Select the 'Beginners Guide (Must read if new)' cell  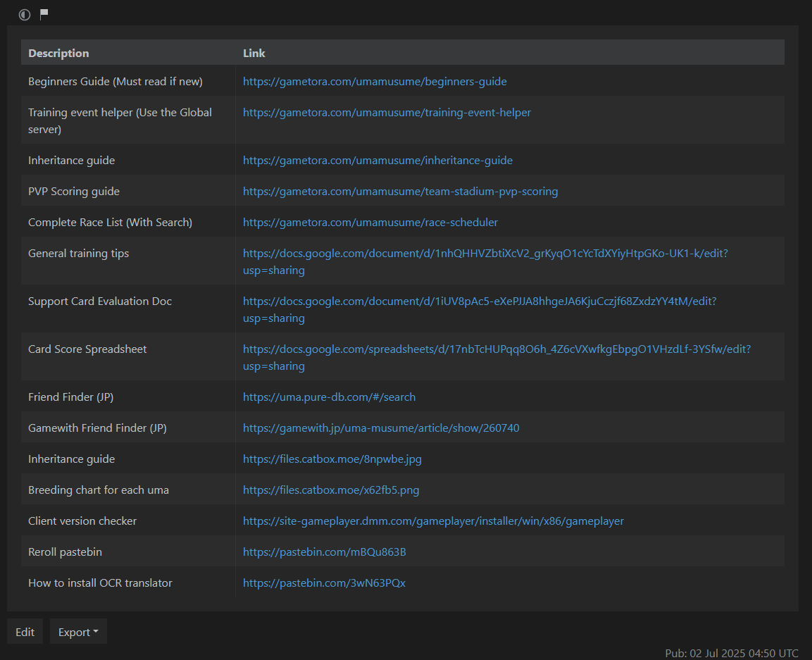click(128, 81)
